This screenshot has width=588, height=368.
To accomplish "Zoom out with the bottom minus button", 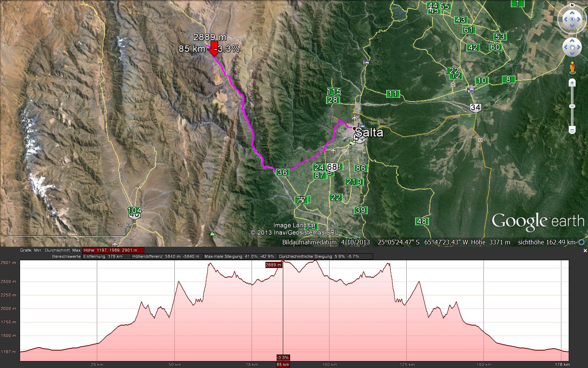I will pos(572,129).
